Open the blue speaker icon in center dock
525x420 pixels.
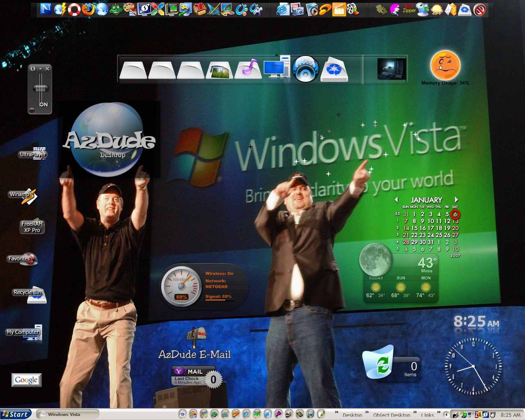[305, 69]
